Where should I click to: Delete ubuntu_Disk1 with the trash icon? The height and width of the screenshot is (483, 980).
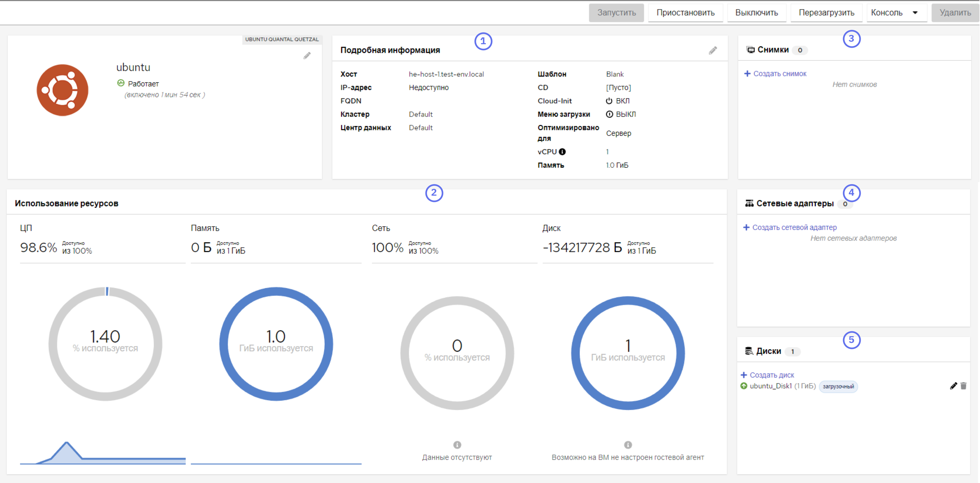(963, 386)
